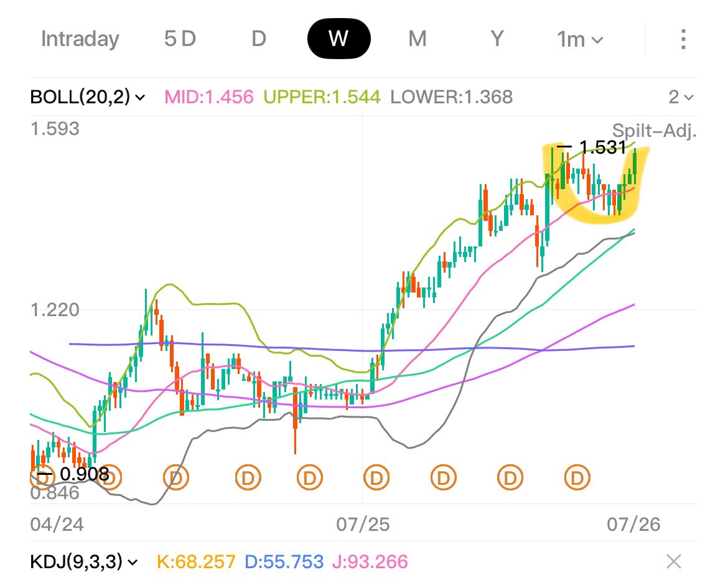The image size is (728, 580).
Task: Click the LOWER:1.368 Bollinger value
Action: (x=451, y=97)
